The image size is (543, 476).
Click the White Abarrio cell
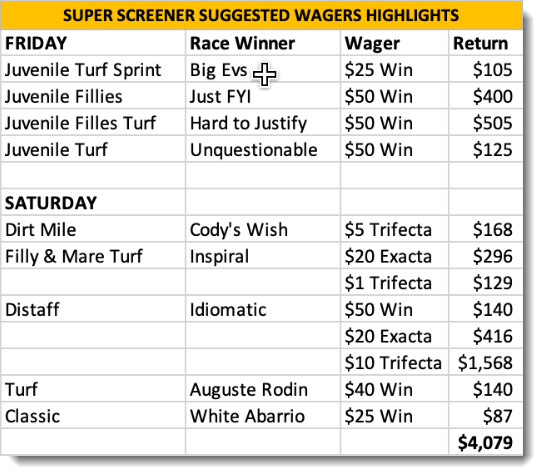(x=263, y=416)
